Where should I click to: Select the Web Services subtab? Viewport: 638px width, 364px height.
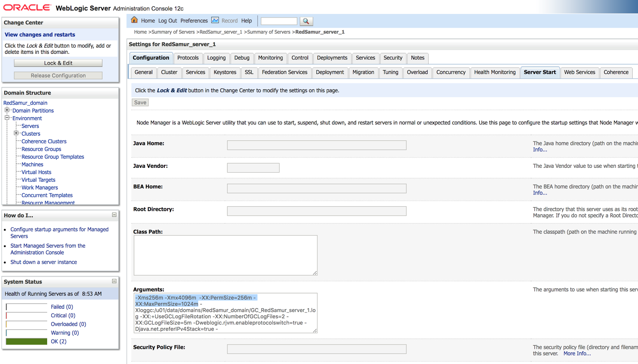(x=579, y=72)
